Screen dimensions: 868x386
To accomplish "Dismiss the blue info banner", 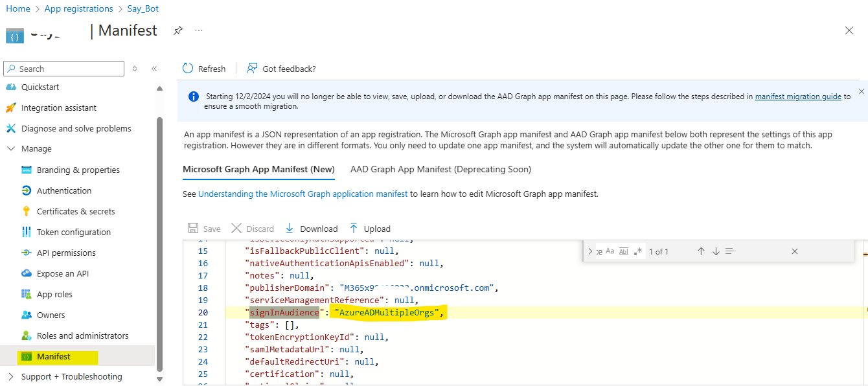I will click(862, 91).
